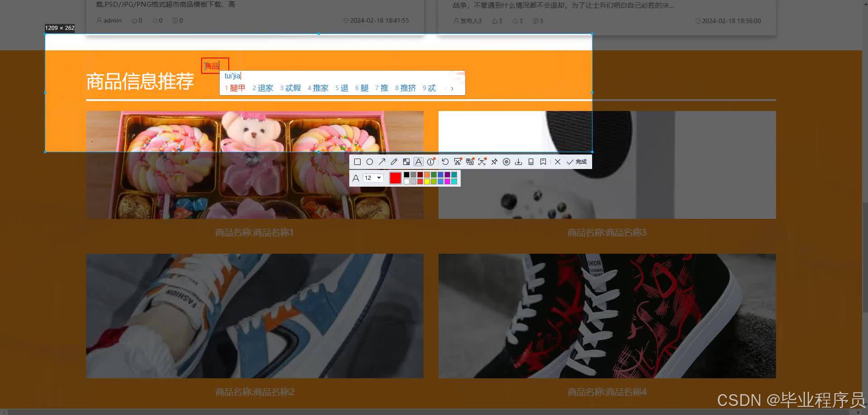Screen dimensions: 868x415
Task: Select the arrow annotation tool
Action: coord(382,162)
